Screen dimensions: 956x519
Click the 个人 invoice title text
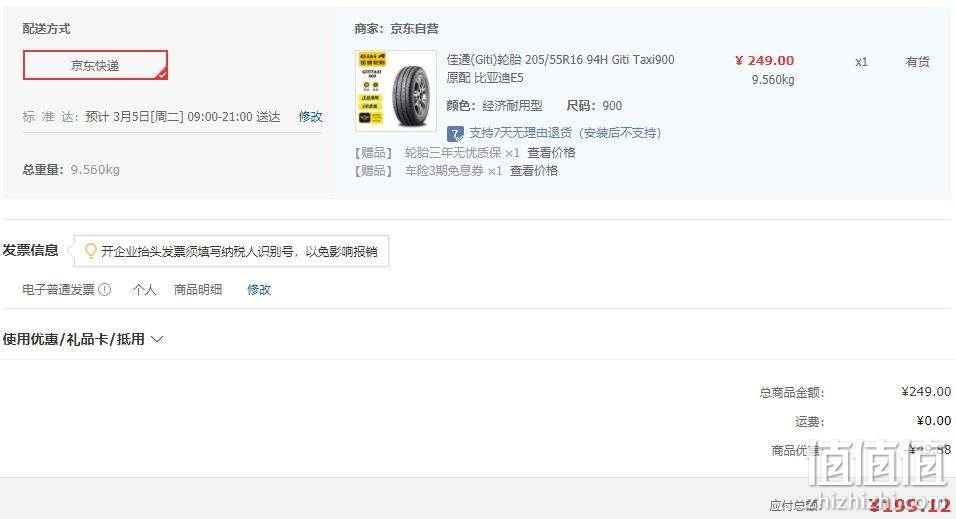[144, 290]
